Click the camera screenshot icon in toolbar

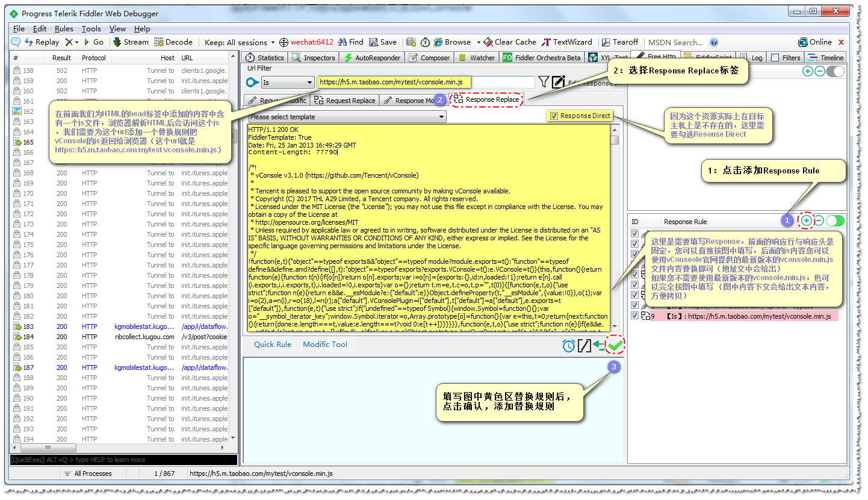pos(411,42)
